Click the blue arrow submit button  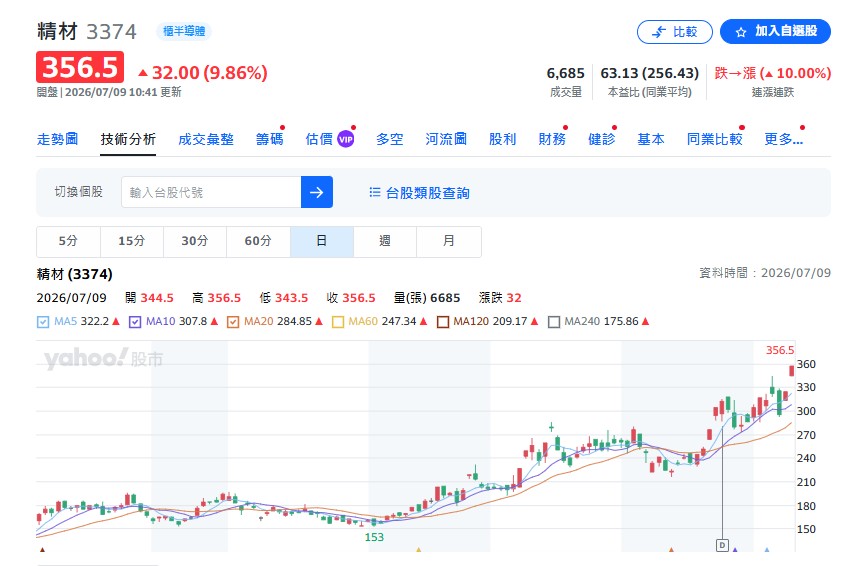(317, 192)
